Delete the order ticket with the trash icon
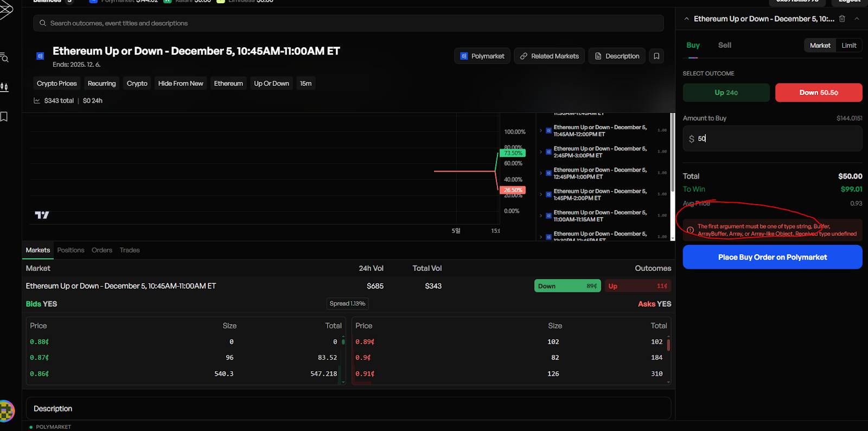This screenshot has width=868, height=431. (842, 18)
